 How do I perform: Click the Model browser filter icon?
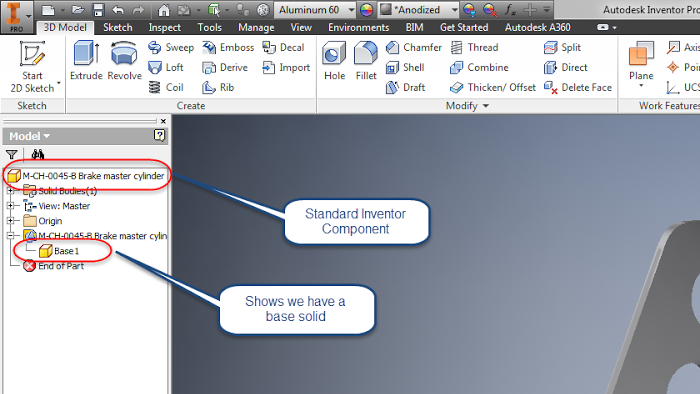pos(12,154)
